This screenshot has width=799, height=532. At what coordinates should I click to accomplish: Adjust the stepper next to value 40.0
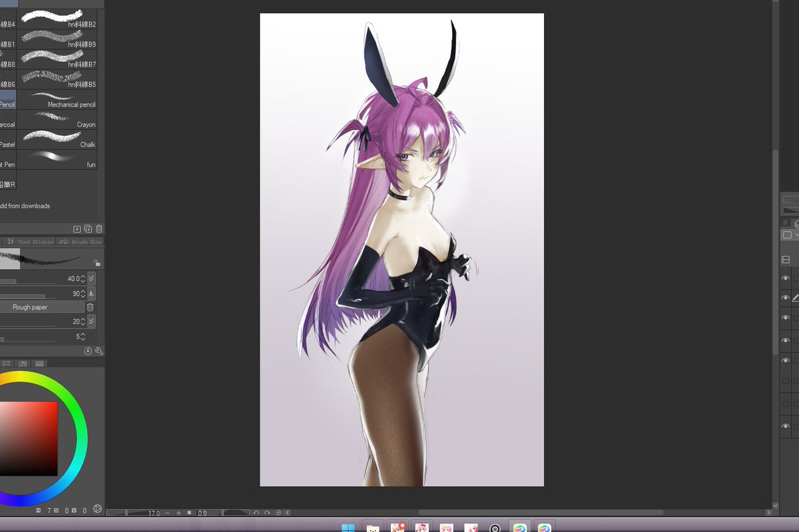coord(83,278)
